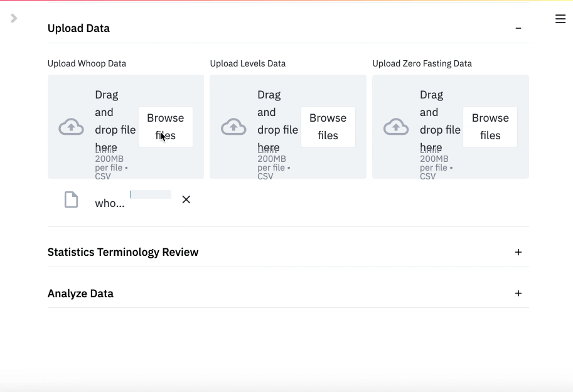Click the Upload Levels Data label
This screenshot has width=573, height=392.
coord(248,63)
